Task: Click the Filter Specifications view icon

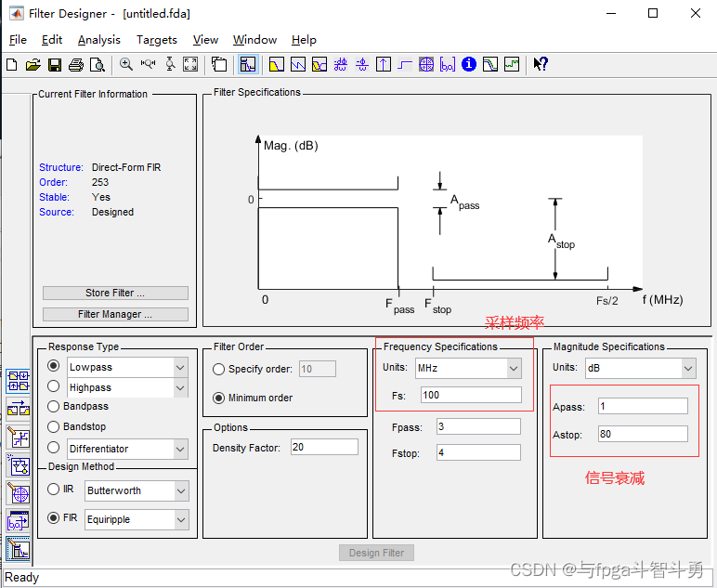Action: pyautogui.click(x=248, y=64)
